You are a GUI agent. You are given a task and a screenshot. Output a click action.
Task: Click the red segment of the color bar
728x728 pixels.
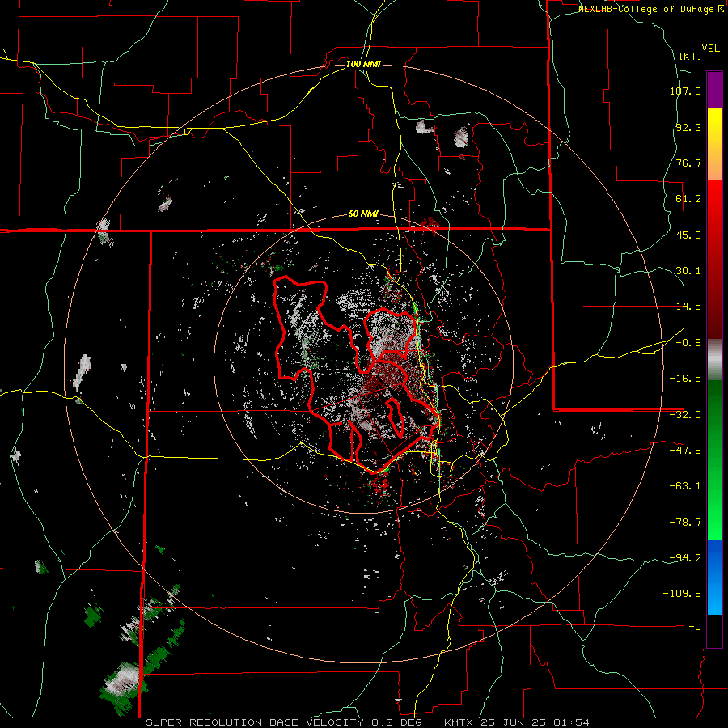click(x=714, y=259)
